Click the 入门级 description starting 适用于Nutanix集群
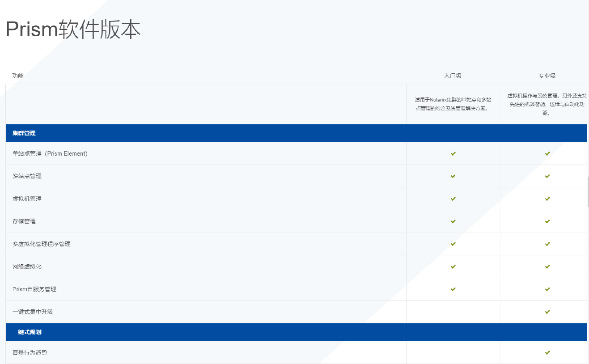 click(453, 104)
